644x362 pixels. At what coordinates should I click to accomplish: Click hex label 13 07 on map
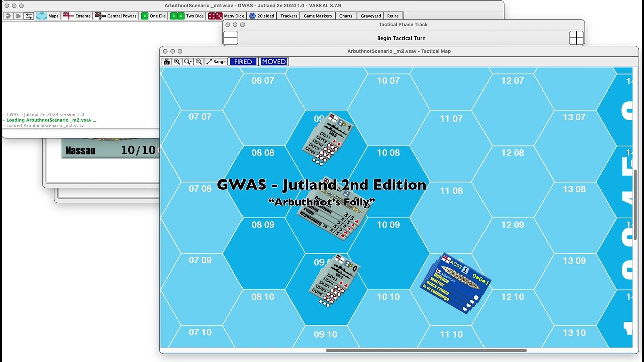pyautogui.click(x=574, y=117)
